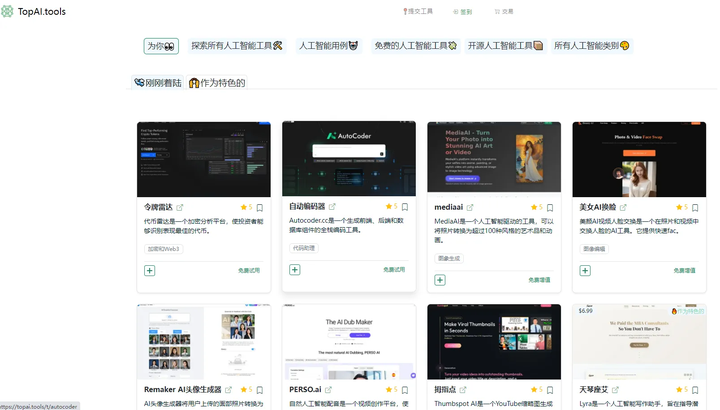Bookmark the 美女AI换脸 tool card

[695, 208]
